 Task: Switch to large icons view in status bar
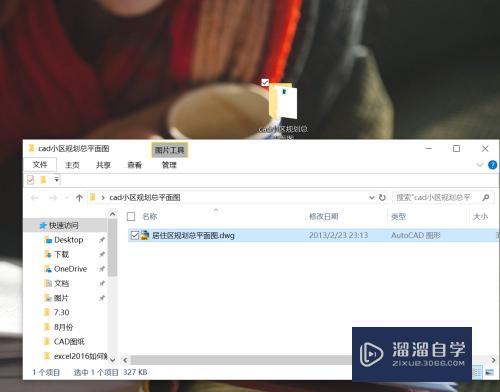(x=489, y=372)
